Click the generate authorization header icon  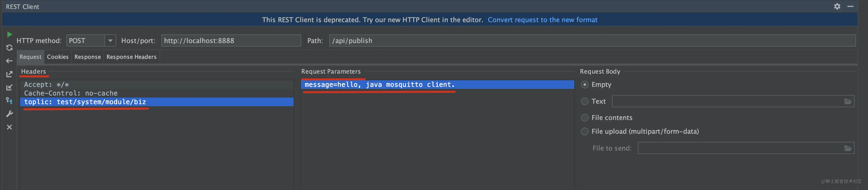tap(9, 101)
